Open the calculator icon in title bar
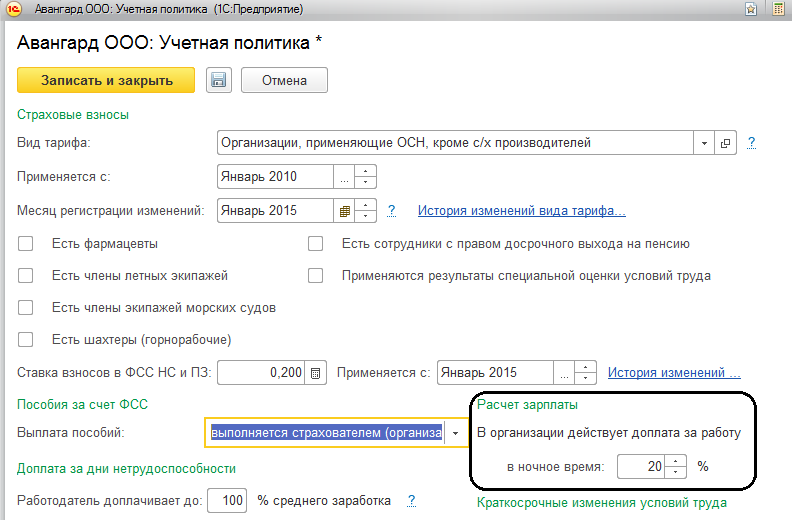This screenshot has width=792, height=520. [x=777, y=9]
